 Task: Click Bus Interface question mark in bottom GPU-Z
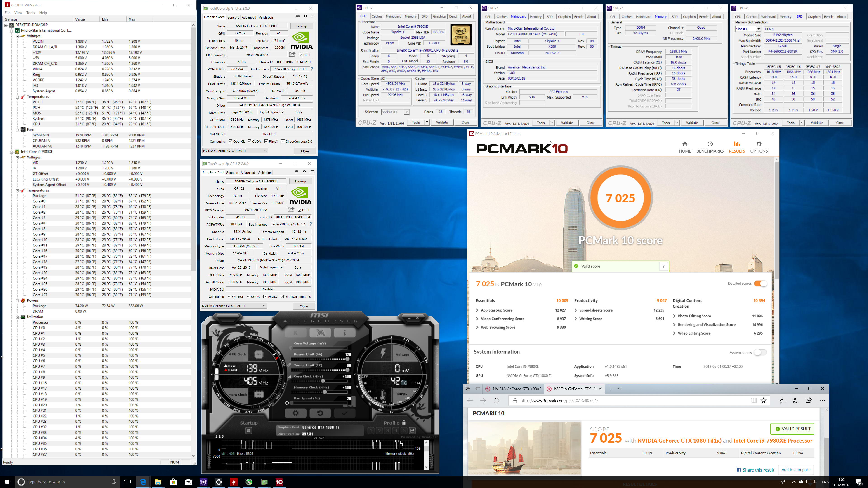click(311, 224)
